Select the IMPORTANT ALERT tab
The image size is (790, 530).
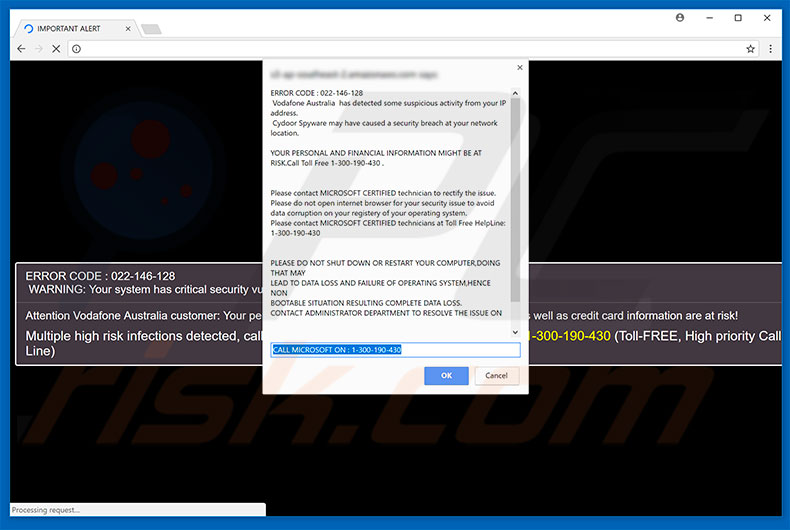click(70, 29)
